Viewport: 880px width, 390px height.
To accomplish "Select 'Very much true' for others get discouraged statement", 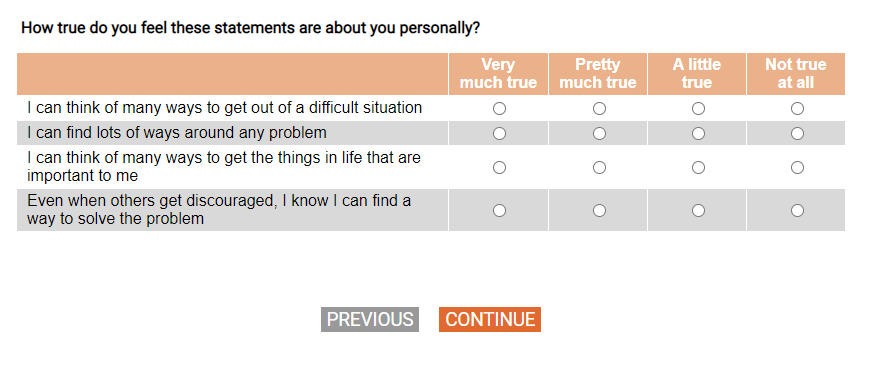I will (x=499, y=210).
